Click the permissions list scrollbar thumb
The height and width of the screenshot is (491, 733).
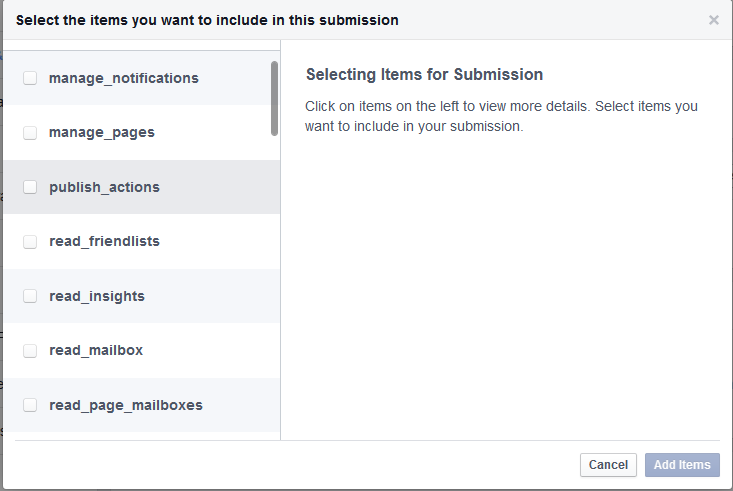[275, 98]
